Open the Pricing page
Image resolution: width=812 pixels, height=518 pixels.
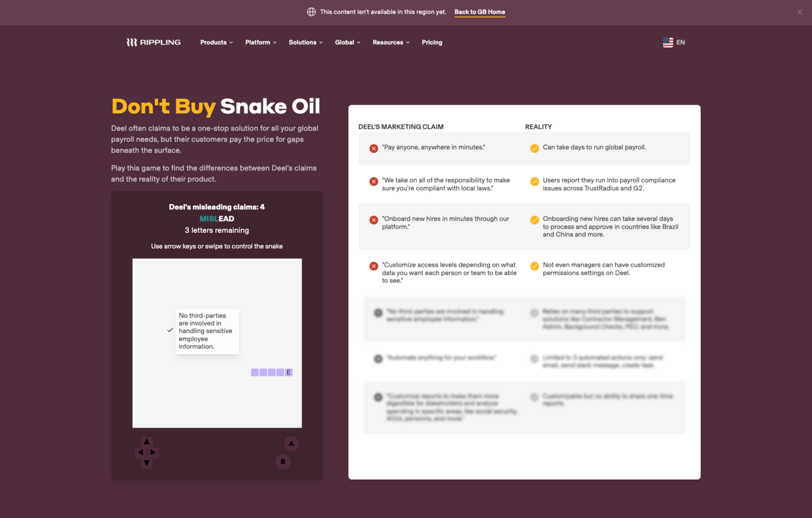pos(432,42)
